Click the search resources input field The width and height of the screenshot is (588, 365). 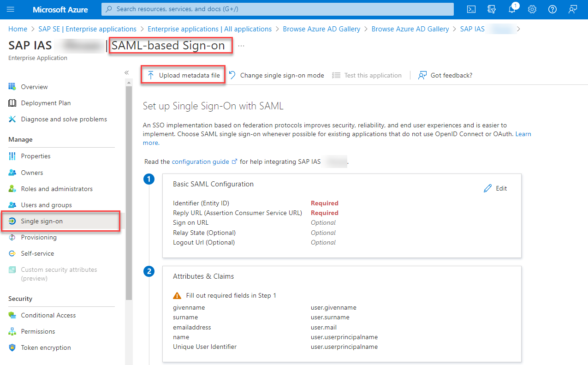click(278, 9)
